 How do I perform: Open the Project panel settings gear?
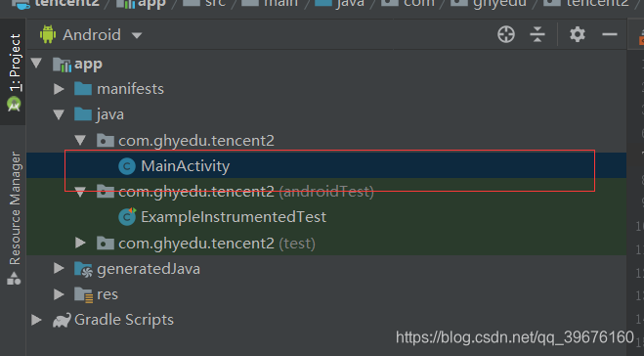click(x=577, y=34)
